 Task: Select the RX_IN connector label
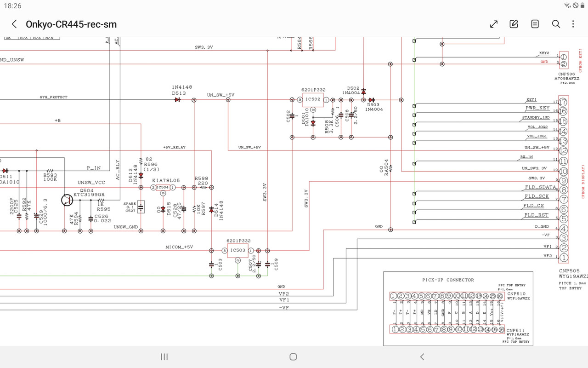pyautogui.click(x=526, y=157)
